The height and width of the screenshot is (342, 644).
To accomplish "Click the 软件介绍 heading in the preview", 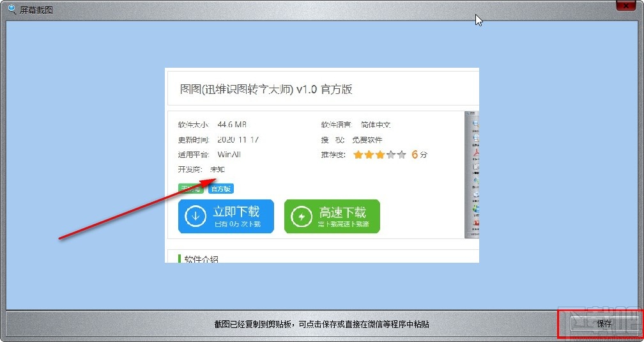I will click(201, 259).
